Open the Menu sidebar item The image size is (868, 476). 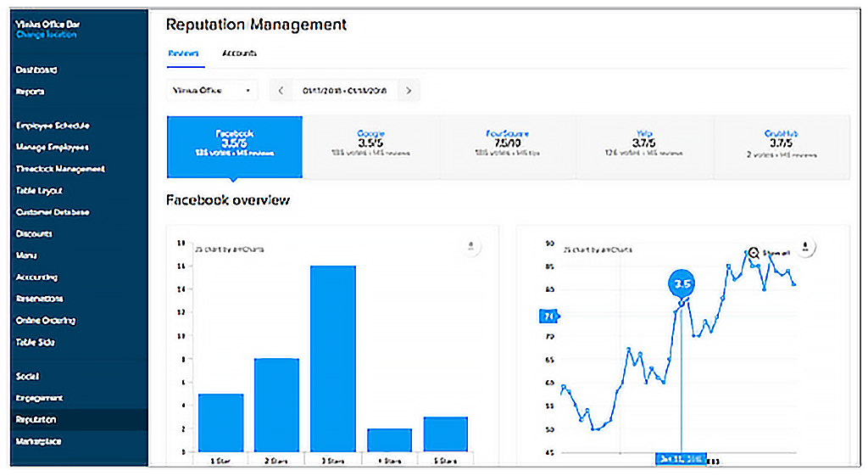(x=26, y=255)
